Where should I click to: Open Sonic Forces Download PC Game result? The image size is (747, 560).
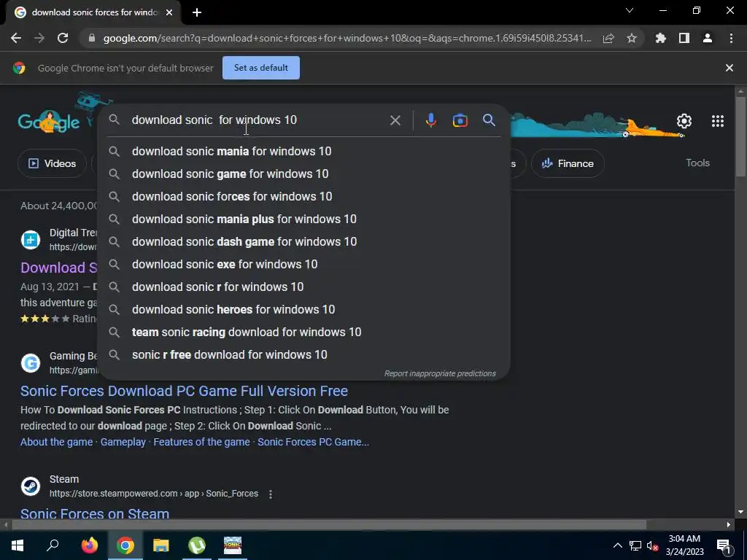point(184,391)
